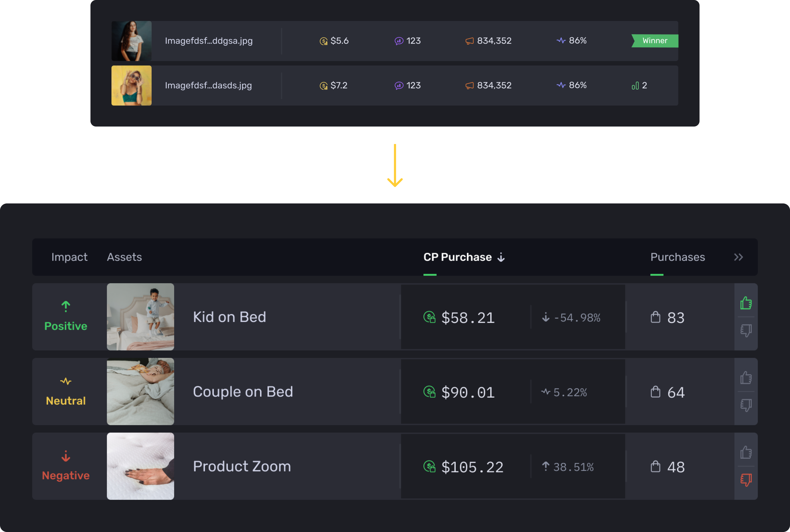Click the green Winner badge

tap(655, 41)
